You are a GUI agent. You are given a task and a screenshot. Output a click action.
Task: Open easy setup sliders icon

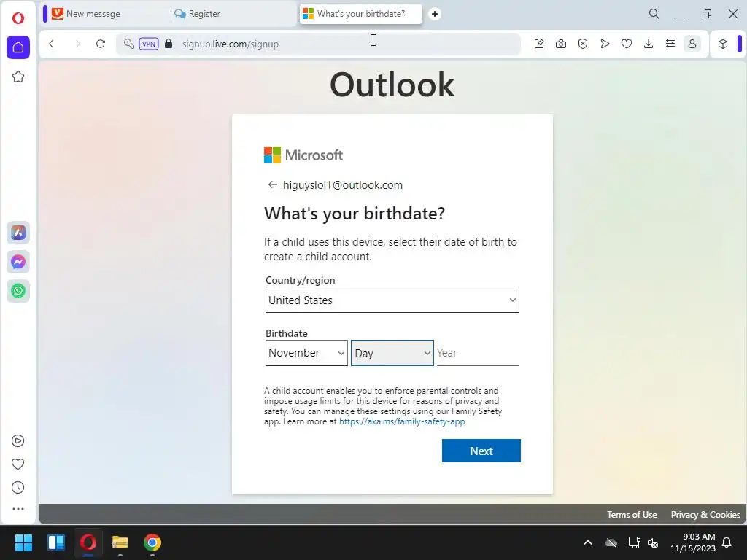[670, 44]
